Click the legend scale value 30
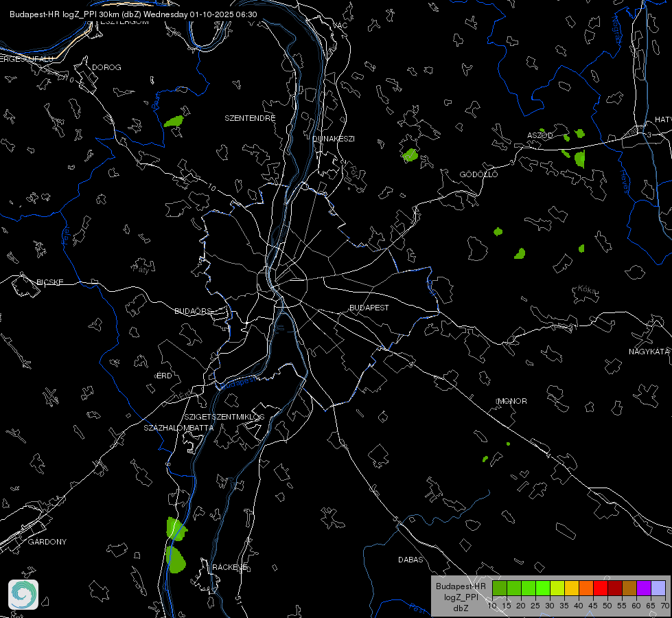 (x=550, y=606)
